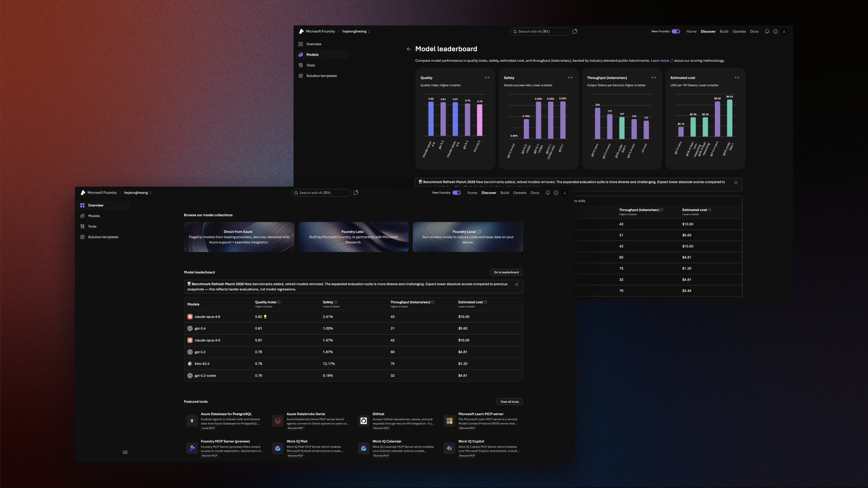Click info icon beside Estimated cost in front window

[485, 302]
